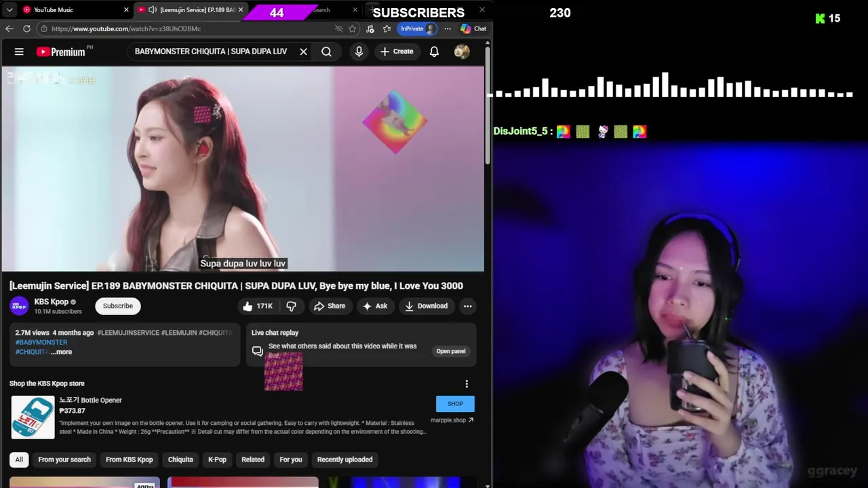
Task: Share this video
Action: tap(330, 306)
